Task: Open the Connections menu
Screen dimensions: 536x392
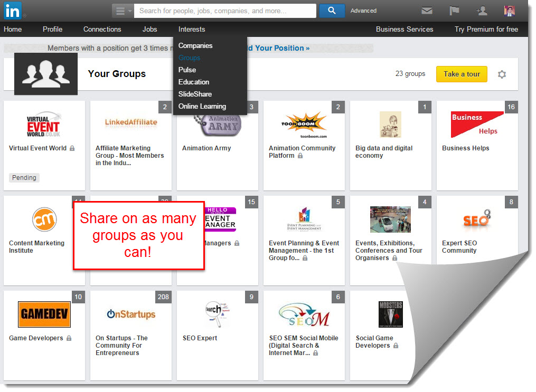Action: (102, 30)
